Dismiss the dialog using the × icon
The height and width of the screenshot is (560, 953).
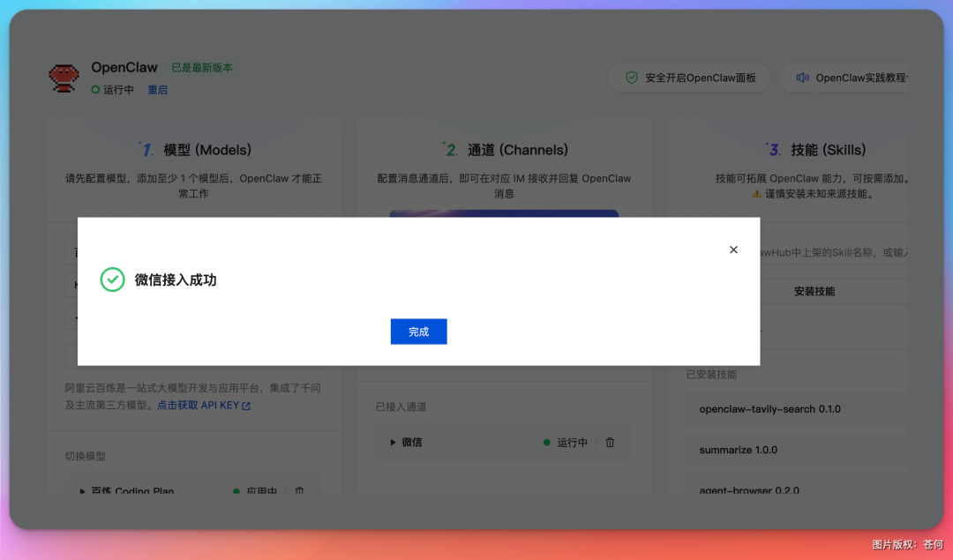tap(733, 250)
